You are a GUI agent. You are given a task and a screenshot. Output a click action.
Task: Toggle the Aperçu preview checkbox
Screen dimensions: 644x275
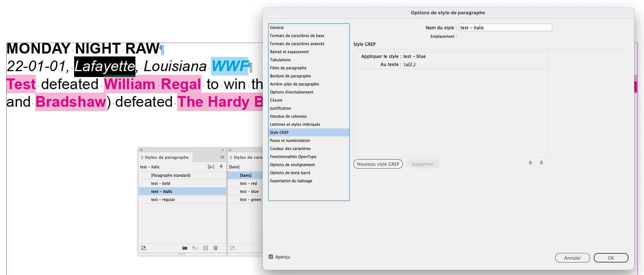[x=271, y=257]
